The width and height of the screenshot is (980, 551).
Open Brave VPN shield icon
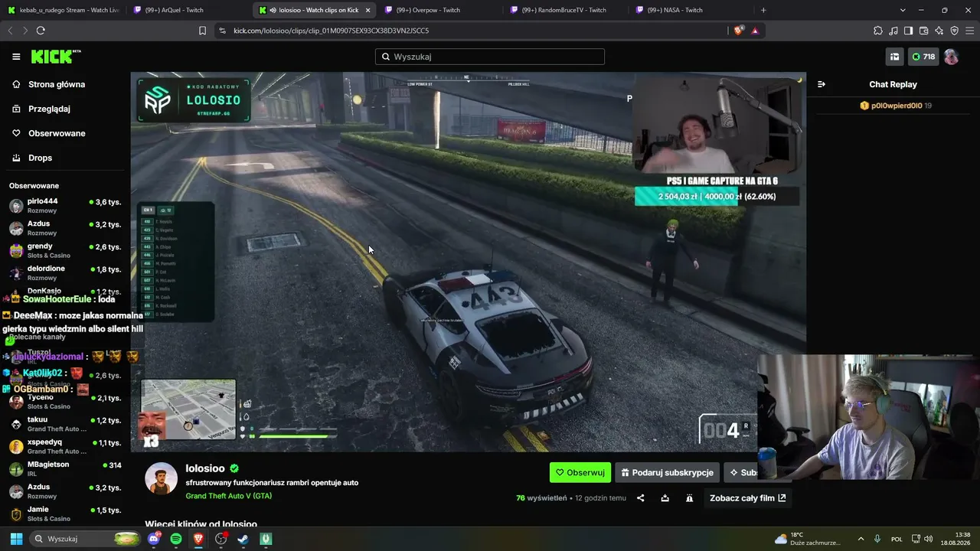point(954,31)
